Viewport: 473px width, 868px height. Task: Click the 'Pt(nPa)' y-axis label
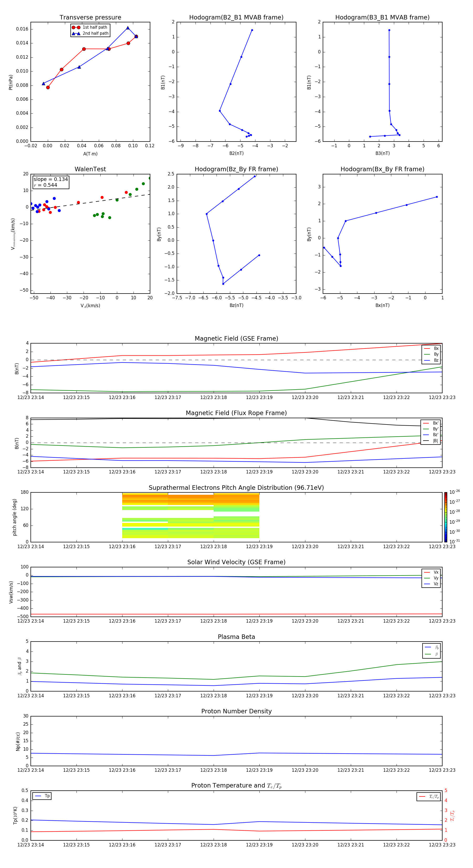tap(11, 82)
